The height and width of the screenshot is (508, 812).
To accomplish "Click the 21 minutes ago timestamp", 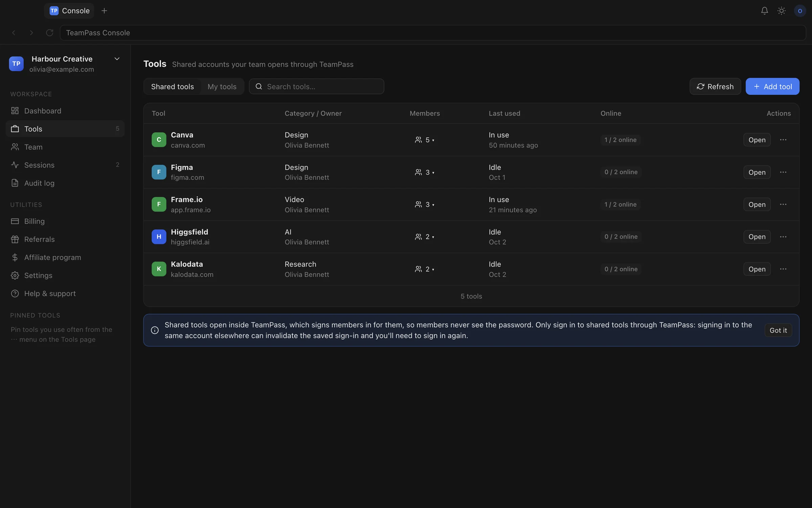I will (513, 210).
